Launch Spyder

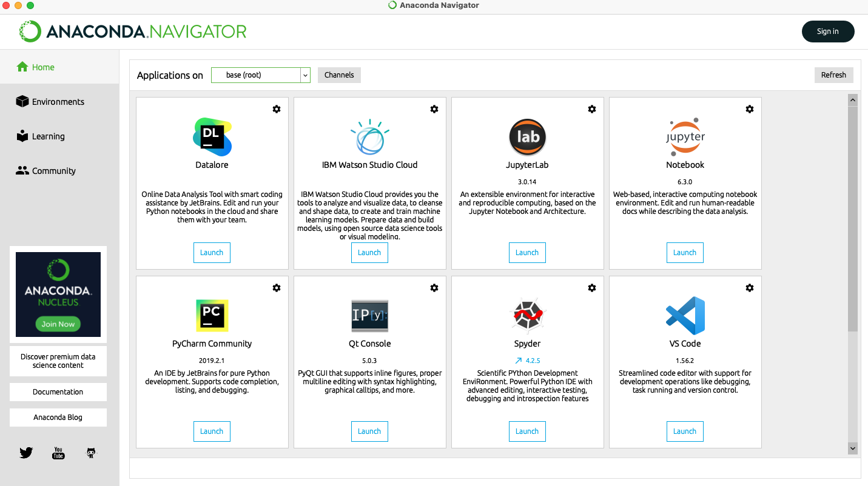[x=527, y=431]
